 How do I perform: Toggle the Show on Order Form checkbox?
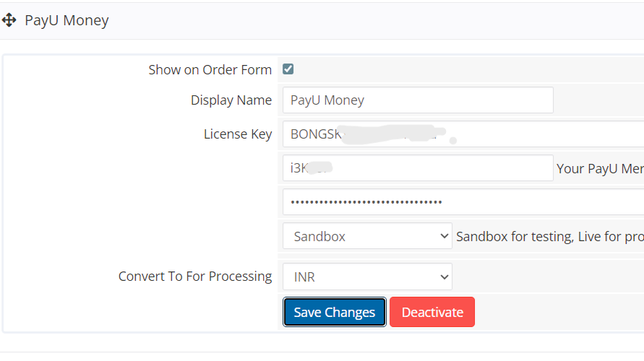(288, 69)
